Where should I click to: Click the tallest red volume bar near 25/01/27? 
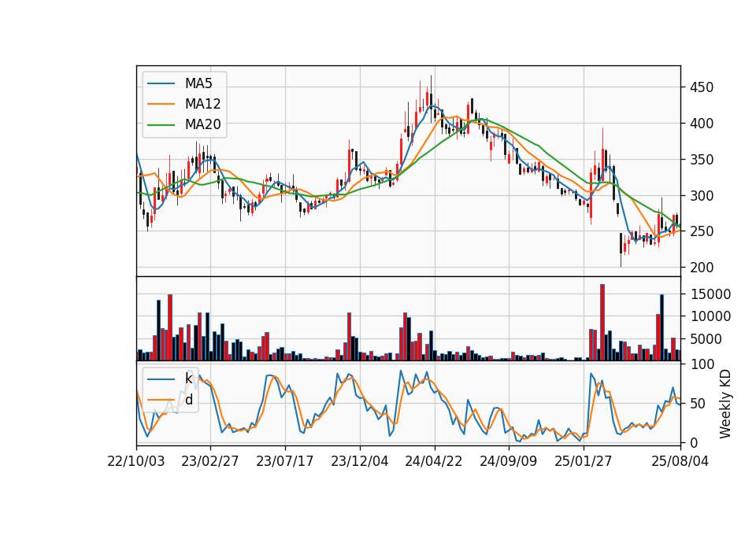[602, 323]
